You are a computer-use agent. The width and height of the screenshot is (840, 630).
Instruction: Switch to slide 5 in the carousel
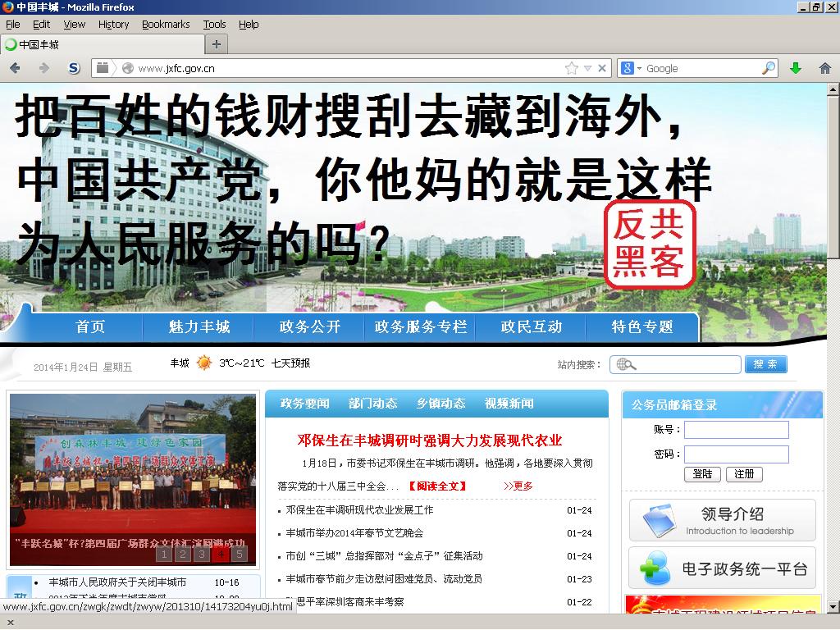click(240, 554)
